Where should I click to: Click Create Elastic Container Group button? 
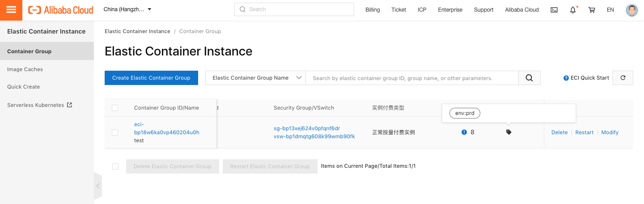click(x=151, y=78)
